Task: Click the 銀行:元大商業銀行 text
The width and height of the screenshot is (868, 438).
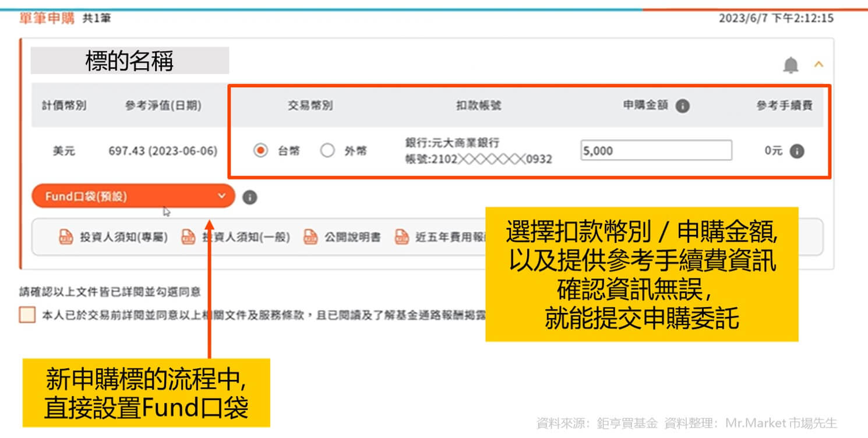Action: coord(453,142)
